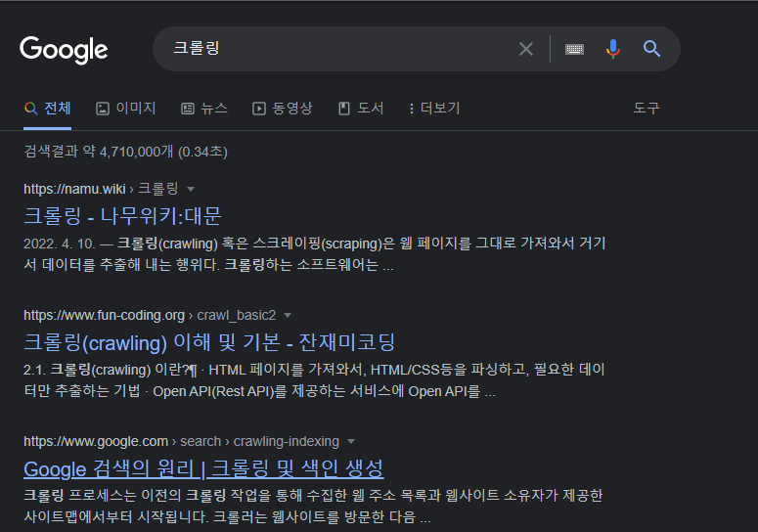The image size is (758, 532).
Task: Open Google 검색의 원리 크롤링 및 색인 생성
Action: point(203,468)
